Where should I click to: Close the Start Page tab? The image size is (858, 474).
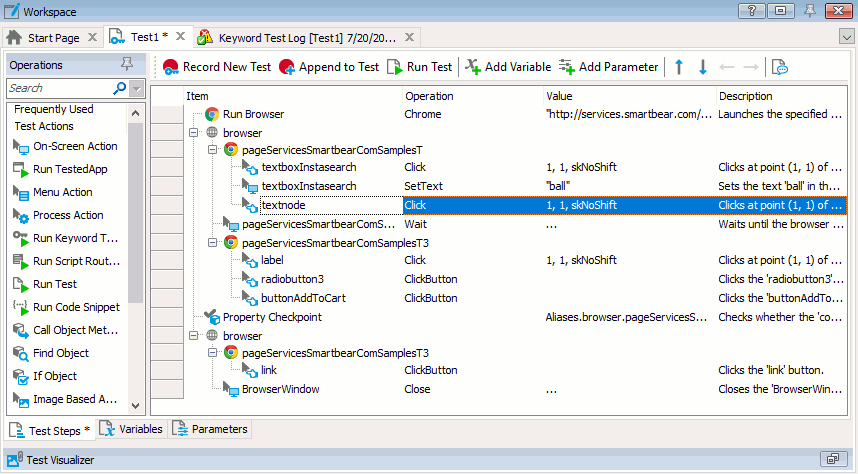click(92, 37)
